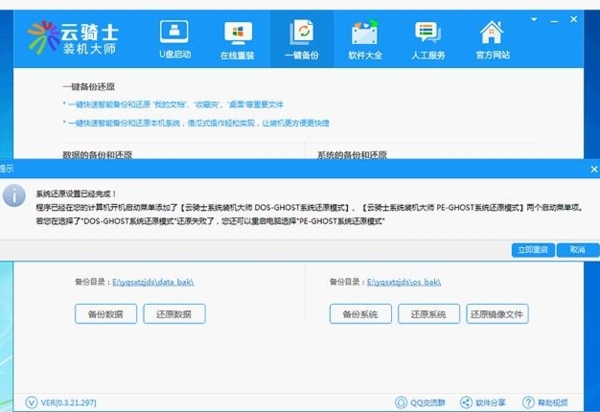
Task: Click 立即重启 button
Action: (x=533, y=250)
